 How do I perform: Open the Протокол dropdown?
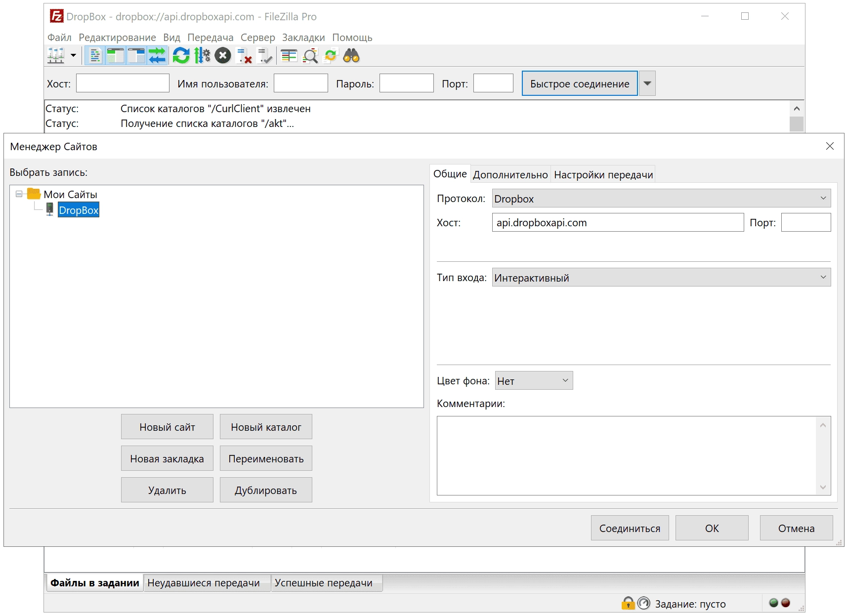pyautogui.click(x=661, y=199)
